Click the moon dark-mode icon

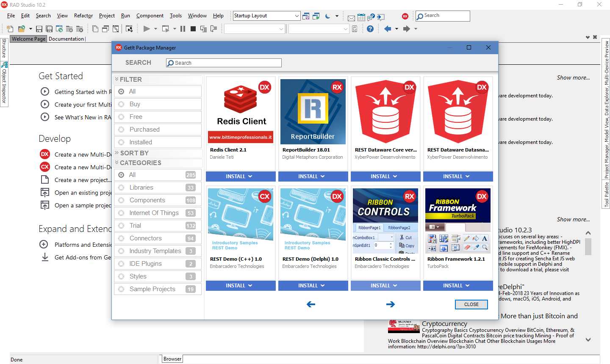(327, 16)
